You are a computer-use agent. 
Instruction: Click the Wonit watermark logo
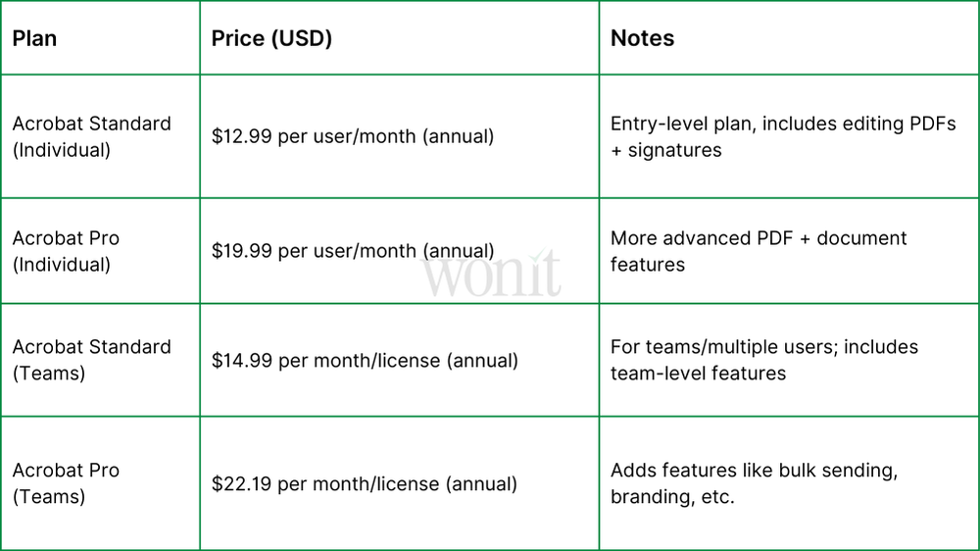pos(492,275)
